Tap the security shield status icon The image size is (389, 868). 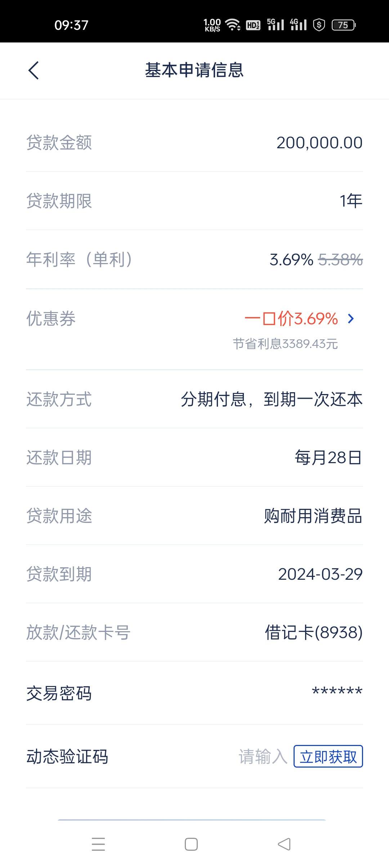point(319,25)
